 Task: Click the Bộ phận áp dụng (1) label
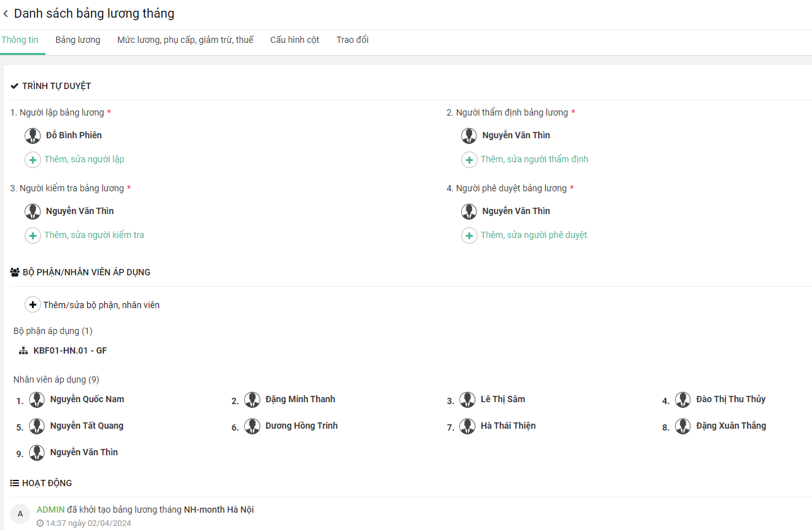(x=53, y=331)
